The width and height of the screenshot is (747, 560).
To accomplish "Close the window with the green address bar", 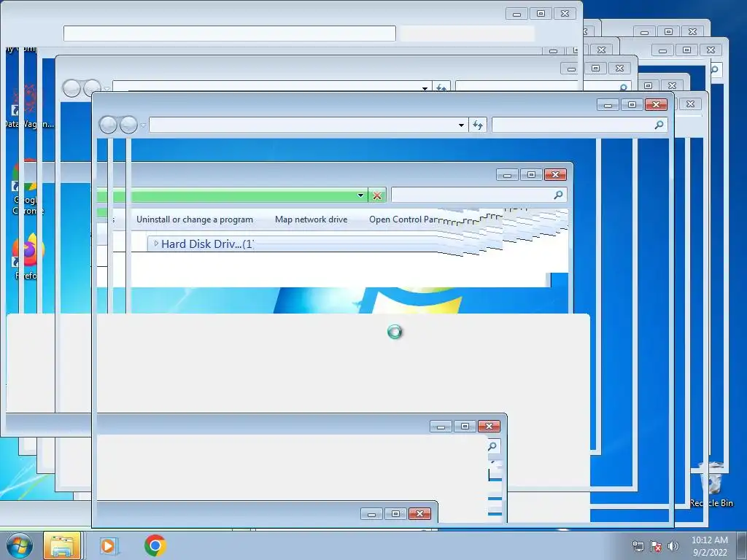I will 555,175.
